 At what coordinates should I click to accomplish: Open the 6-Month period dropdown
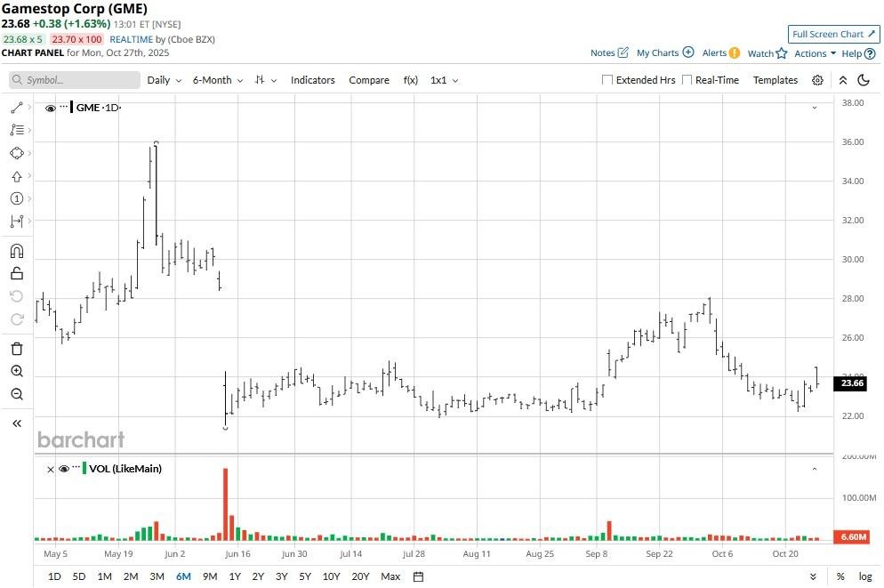[218, 80]
